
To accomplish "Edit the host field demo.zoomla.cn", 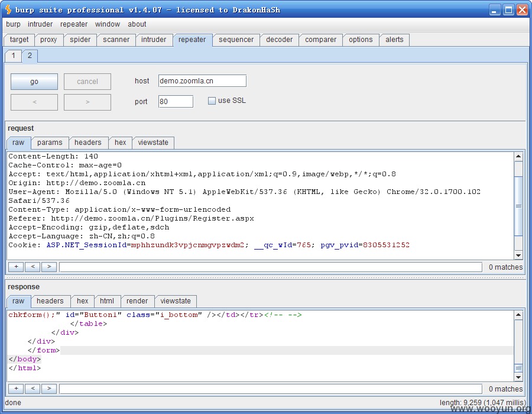I will click(x=202, y=81).
